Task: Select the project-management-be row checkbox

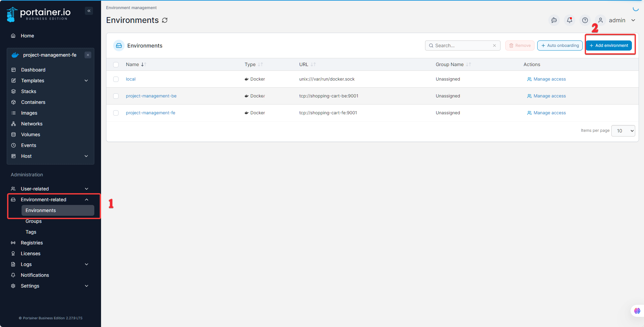Action: tap(116, 96)
